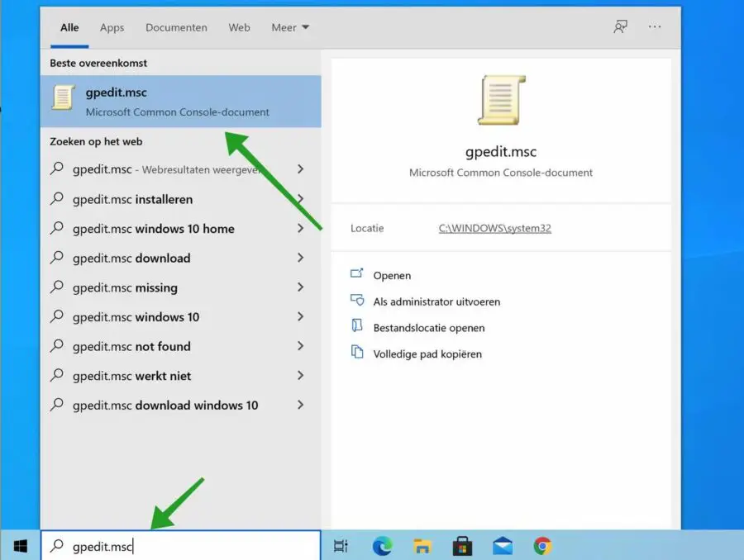The height and width of the screenshot is (560, 744).
Task: Select the gpedit.msc werkt niet suggestion text
Action: (x=132, y=376)
